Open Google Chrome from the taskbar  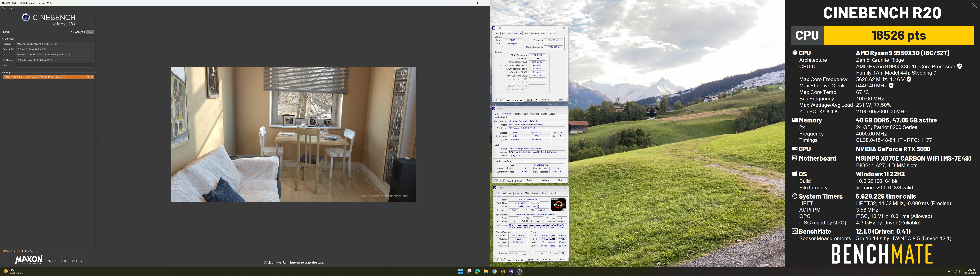point(494,271)
